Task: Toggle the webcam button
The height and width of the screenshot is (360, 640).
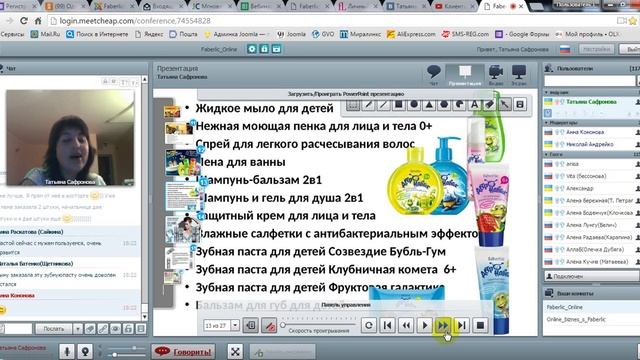Action: click(85, 351)
